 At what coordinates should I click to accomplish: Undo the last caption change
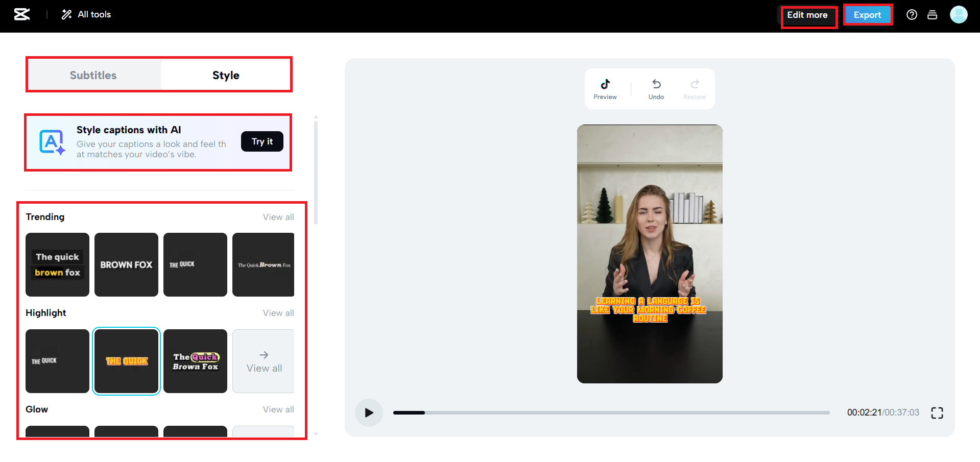tap(656, 89)
